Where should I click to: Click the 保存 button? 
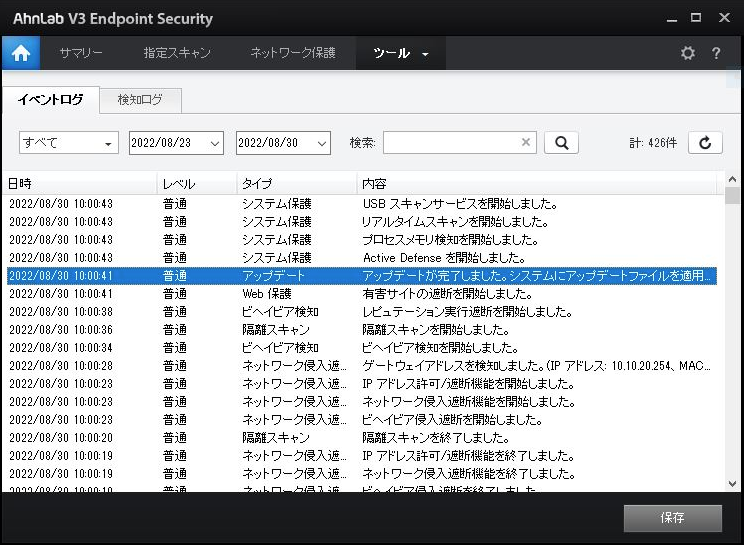coord(672,518)
